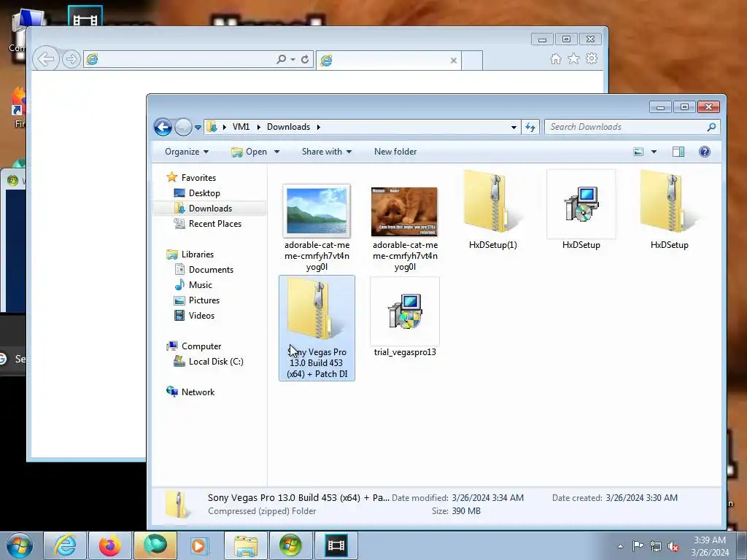
Task: Select the Sony Vegas Pro zip folder
Action: point(317,328)
